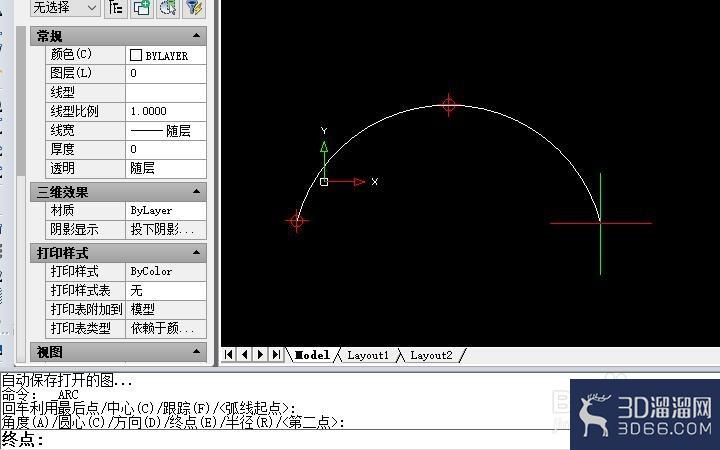Viewport: 720px width, 450px height.
Task: Click the arc's left start point marker
Action: coord(297,221)
